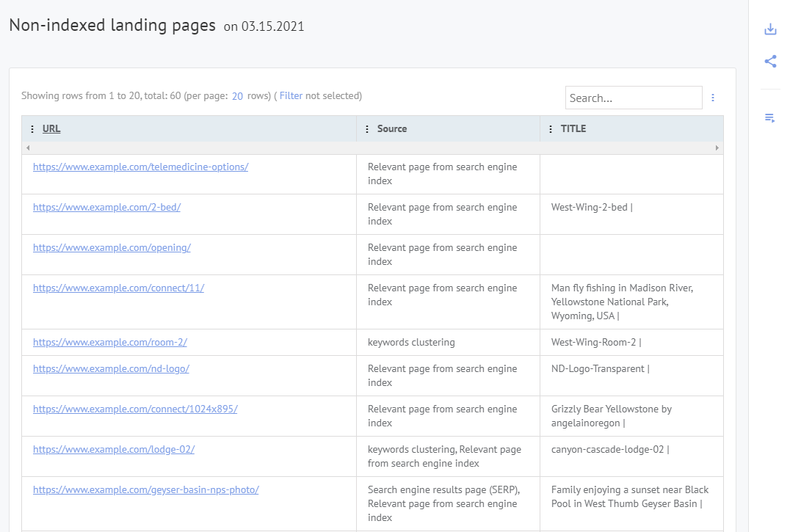Sort by URL column header
The height and width of the screenshot is (532, 790).
click(51, 129)
